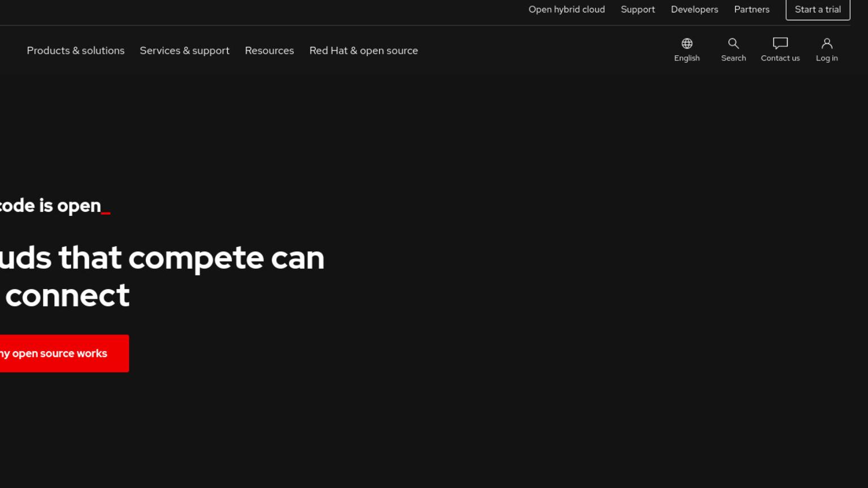
Task: Click the 'code is open' heading text
Action: (50, 206)
